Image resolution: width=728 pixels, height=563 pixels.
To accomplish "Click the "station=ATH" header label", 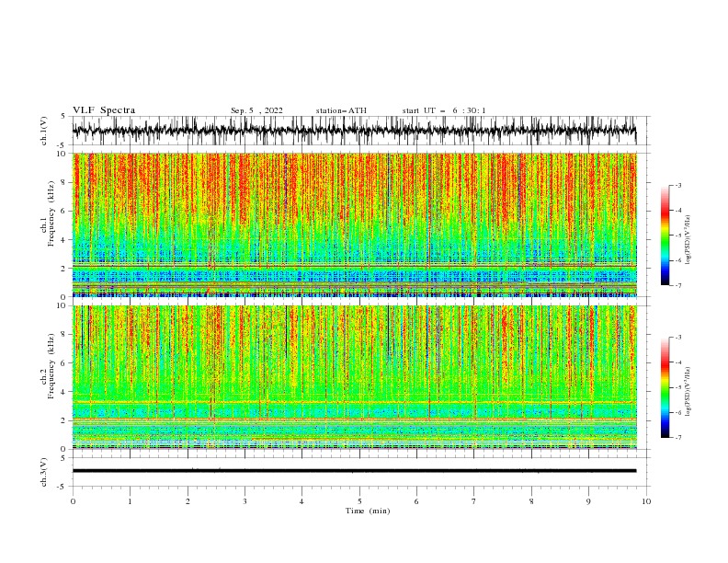I will 341,110.
